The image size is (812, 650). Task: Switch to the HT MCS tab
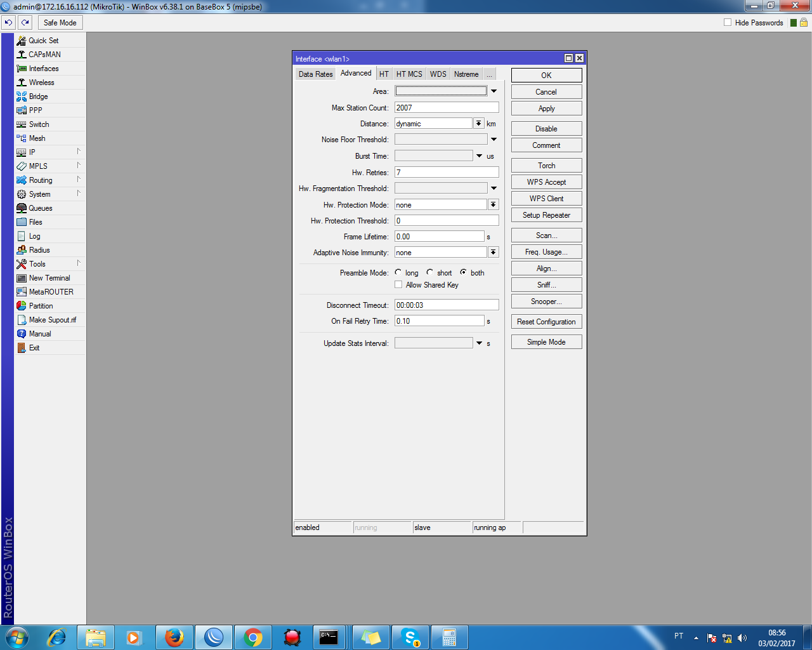click(409, 74)
